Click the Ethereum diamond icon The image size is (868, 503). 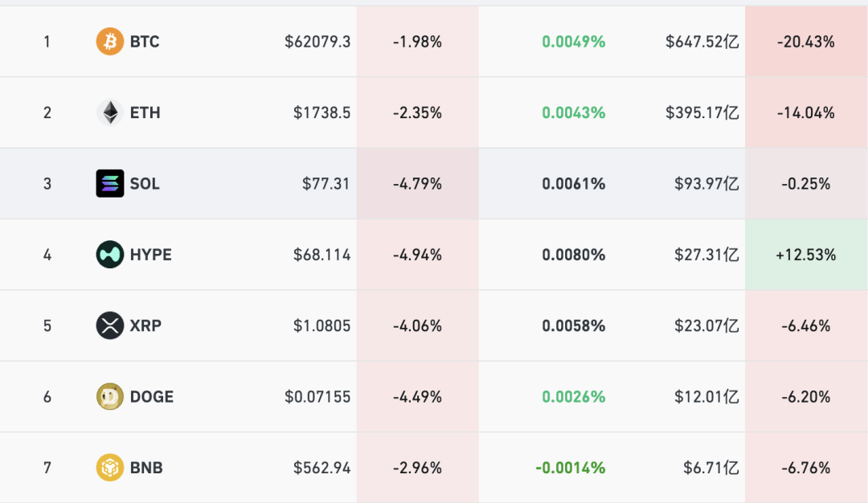(109, 112)
